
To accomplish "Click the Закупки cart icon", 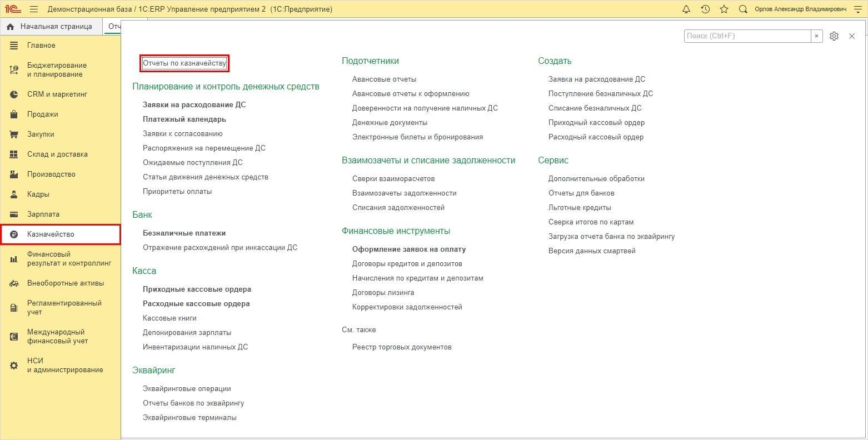I will point(14,134).
